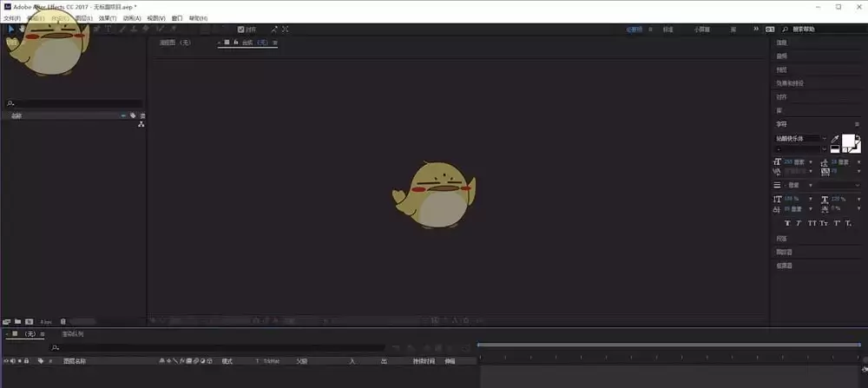868x388 pixels.
Task: Expand the 预览 panel
Action: click(781, 69)
